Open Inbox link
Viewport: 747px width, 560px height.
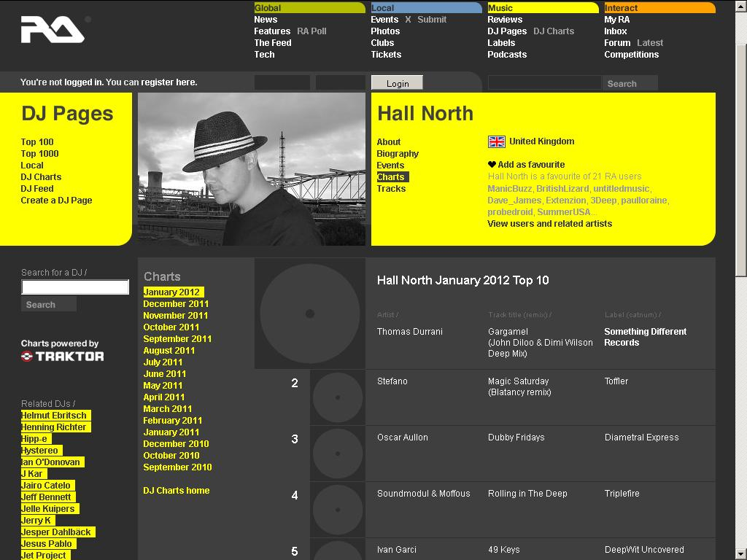(616, 31)
